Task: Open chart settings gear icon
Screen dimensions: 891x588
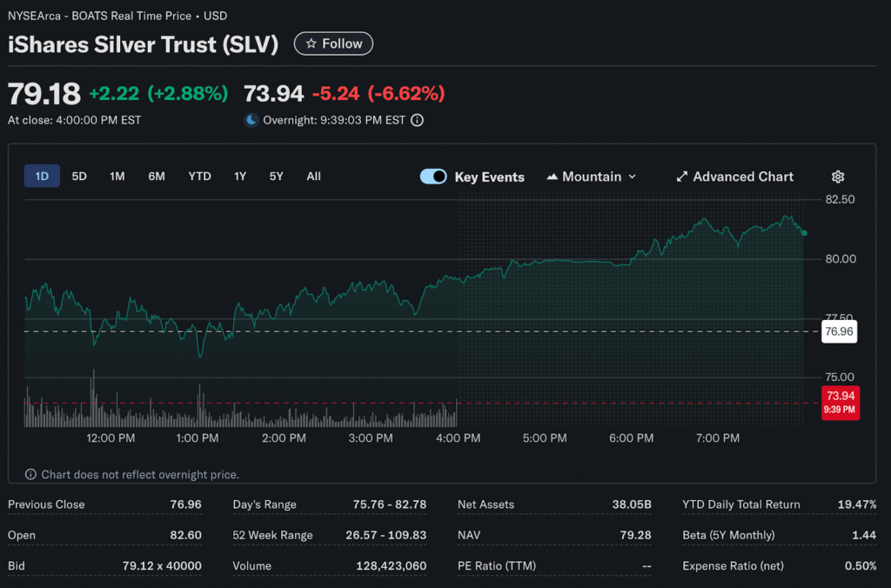Action: pos(838,177)
